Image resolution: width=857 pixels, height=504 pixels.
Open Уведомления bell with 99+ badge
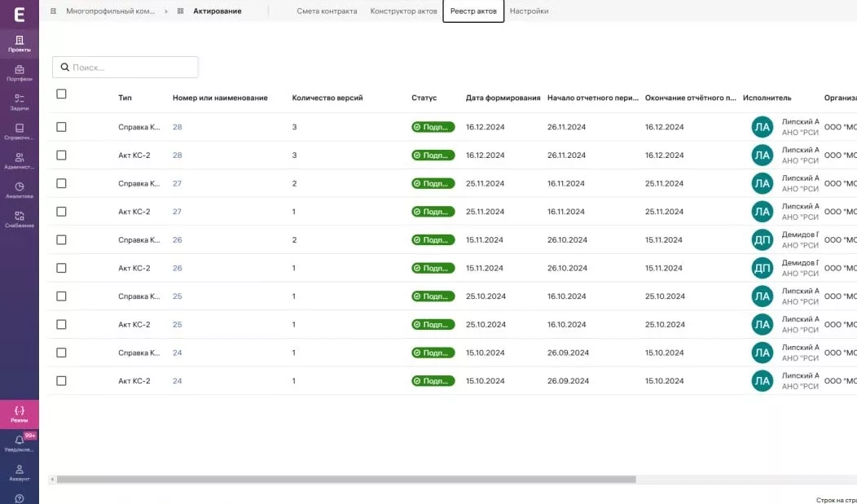tap(20, 443)
